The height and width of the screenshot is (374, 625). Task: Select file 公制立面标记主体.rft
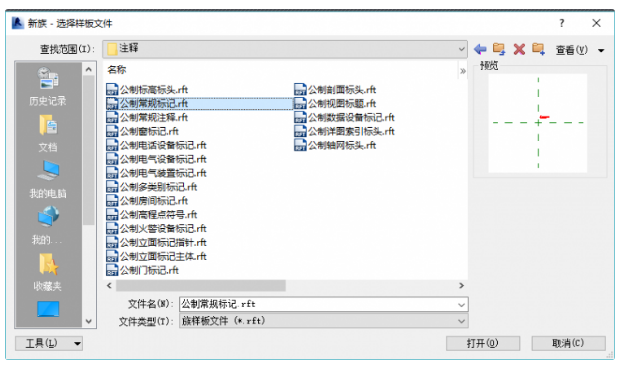coord(163,256)
